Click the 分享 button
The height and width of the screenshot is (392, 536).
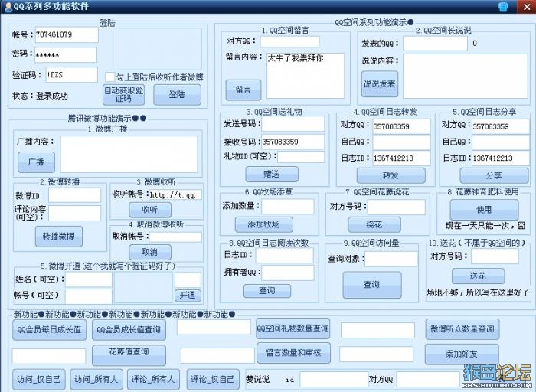(494, 175)
